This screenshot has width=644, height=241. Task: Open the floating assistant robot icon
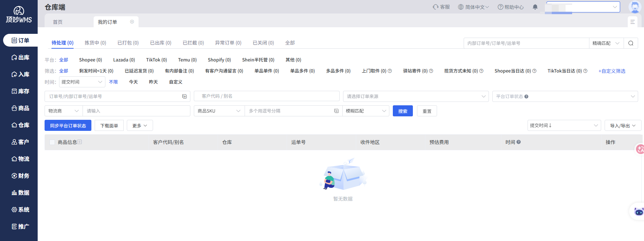(638, 211)
